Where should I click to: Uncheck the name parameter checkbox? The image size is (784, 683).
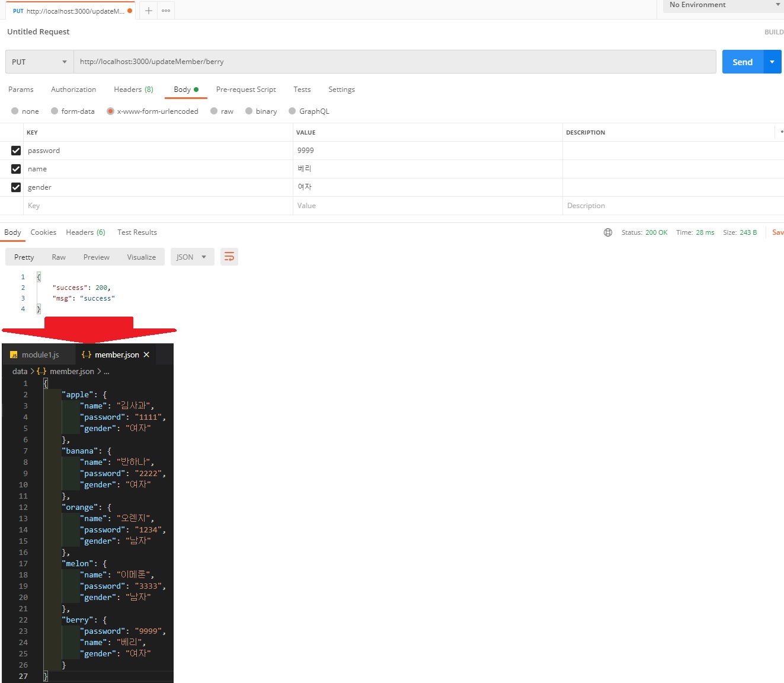tap(16, 169)
